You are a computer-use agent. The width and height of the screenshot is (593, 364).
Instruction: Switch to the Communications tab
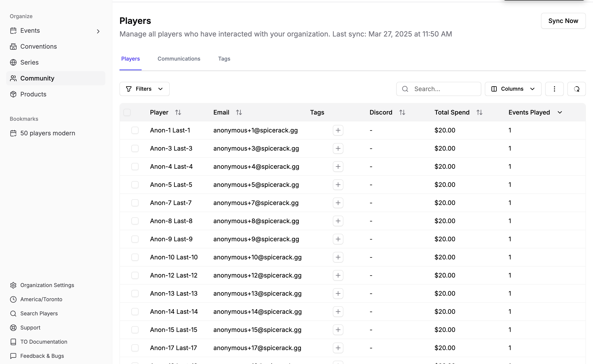point(179,59)
